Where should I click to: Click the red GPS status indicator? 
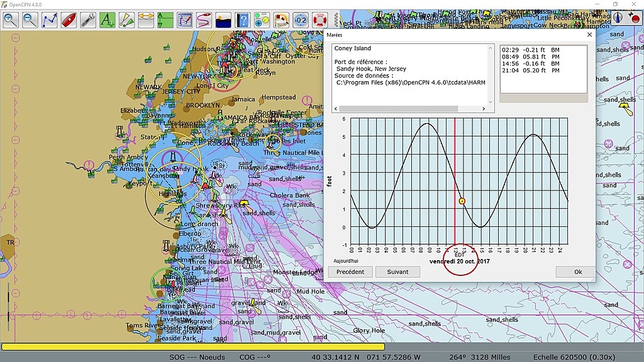[635, 18]
